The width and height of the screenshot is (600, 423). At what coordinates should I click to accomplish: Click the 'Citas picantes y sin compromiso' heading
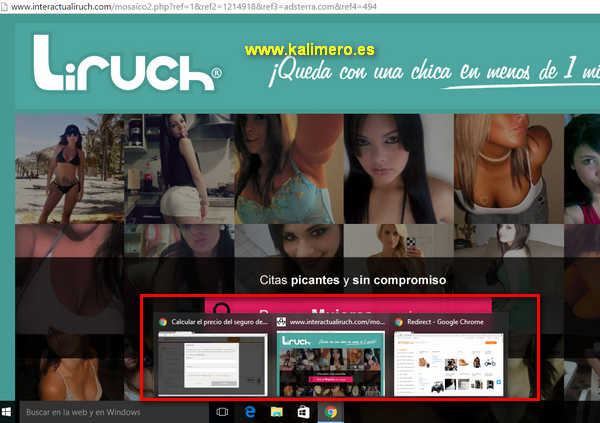pyautogui.click(x=352, y=280)
